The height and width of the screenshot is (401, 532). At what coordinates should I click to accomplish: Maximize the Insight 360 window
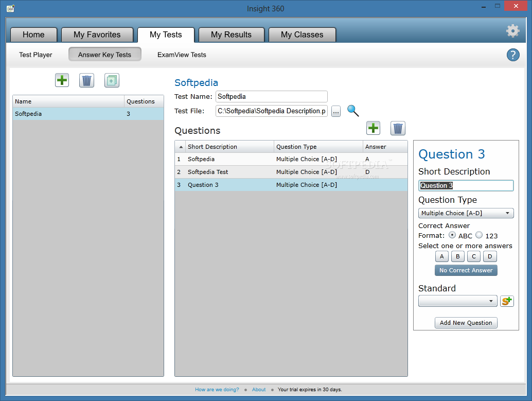coord(498,6)
